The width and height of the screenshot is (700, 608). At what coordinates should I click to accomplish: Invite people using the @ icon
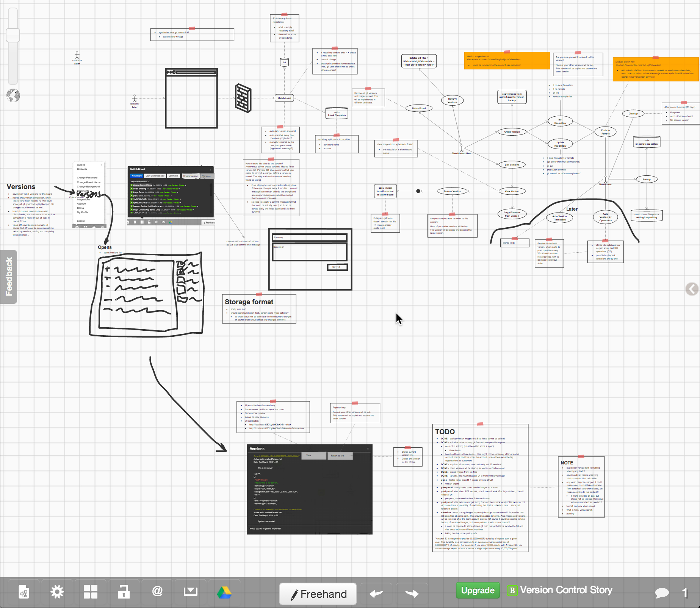pyautogui.click(x=157, y=591)
